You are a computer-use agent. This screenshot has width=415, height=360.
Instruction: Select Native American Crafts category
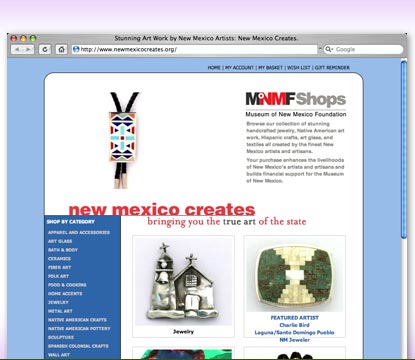pyautogui.click(x=77, y=320)
